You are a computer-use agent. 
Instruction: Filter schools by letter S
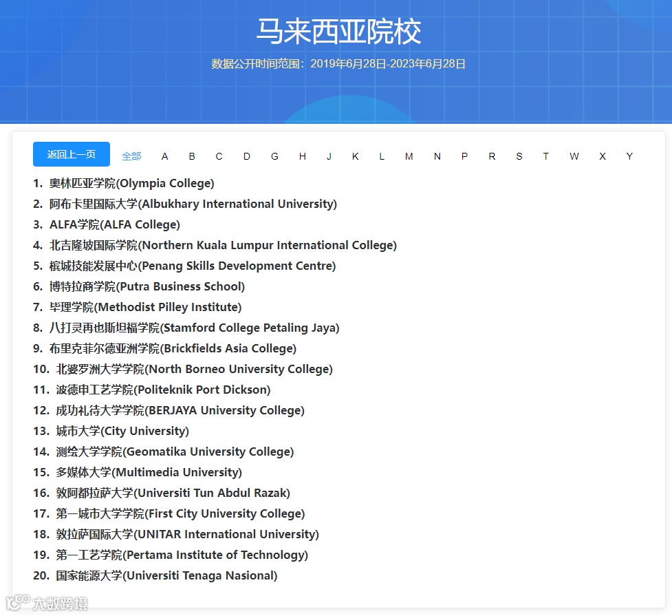click(x=519, y=156)
